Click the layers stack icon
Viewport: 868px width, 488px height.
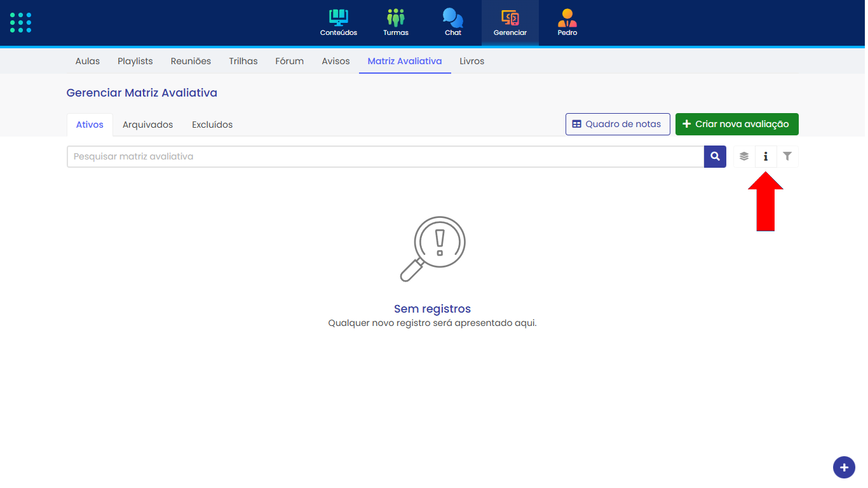coord(744,156)
